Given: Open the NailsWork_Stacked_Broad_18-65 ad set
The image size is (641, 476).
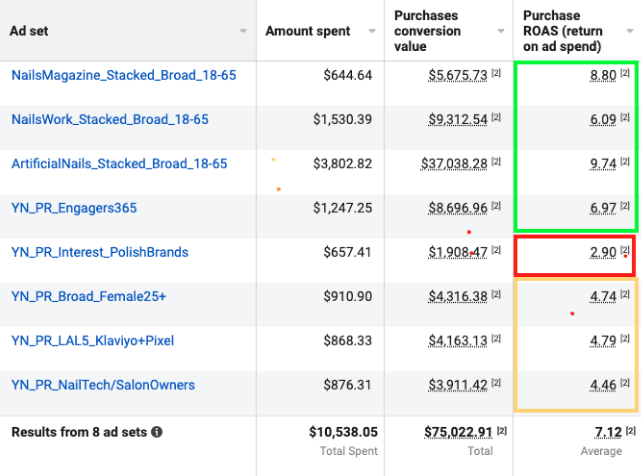Looking at the screenshot, I should point(110,119).
